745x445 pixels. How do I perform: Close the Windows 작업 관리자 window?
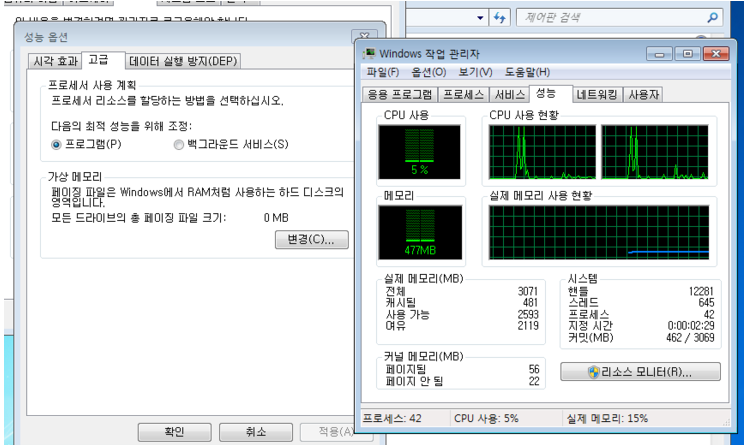pos(716,54)
